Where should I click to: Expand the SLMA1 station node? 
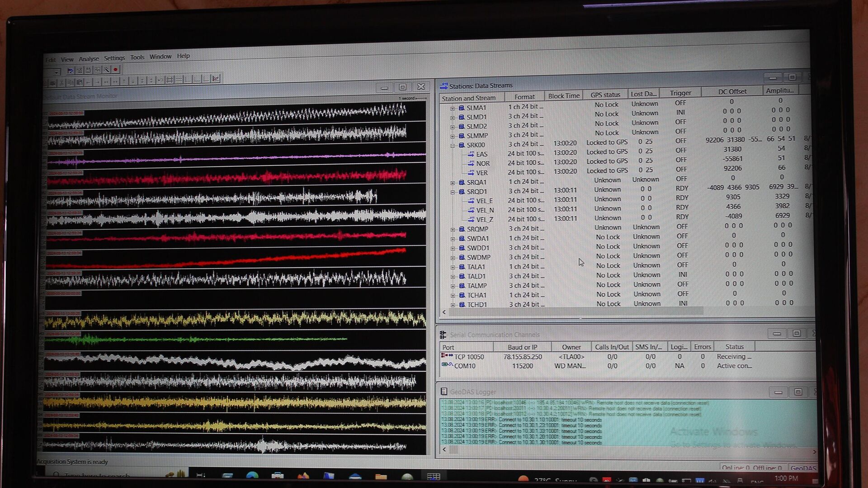click(453, 108)
